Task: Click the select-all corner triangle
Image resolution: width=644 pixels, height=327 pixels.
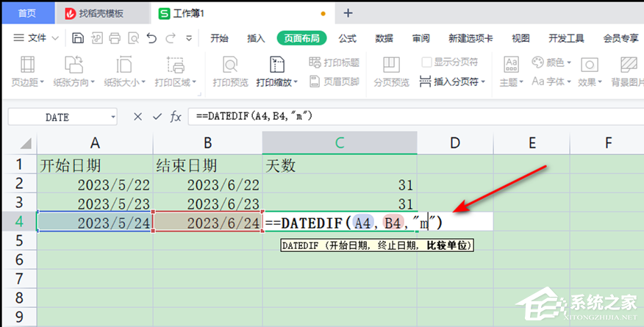Action: pos(26,143)
